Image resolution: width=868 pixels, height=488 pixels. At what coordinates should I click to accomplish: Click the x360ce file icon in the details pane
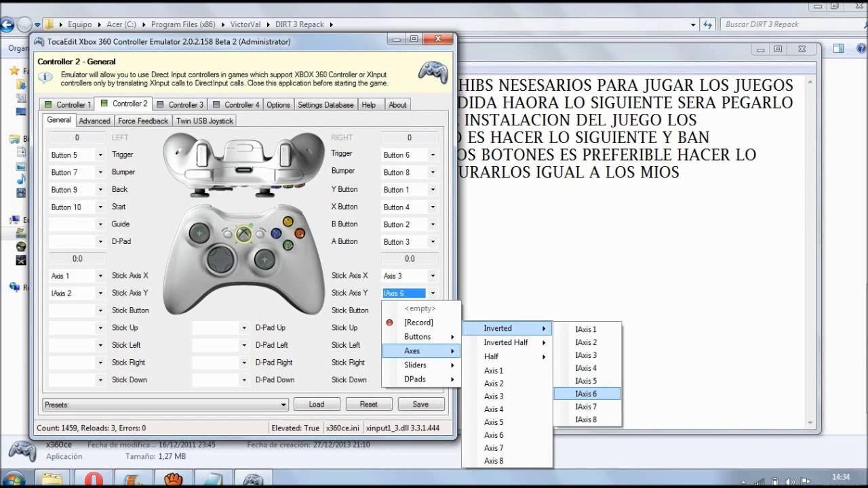coord(22,451)
